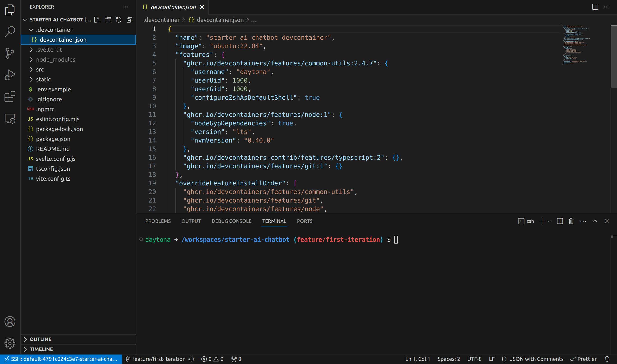Expand the node_modules folder
The width and height of the screenshot is (617, 364).
(x=78, y=59)
